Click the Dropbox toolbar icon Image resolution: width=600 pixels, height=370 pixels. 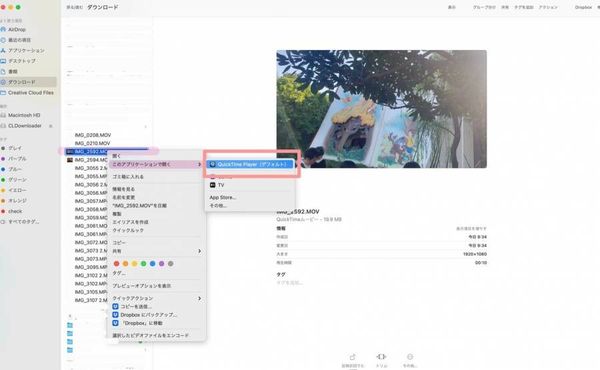coord(583,7)
